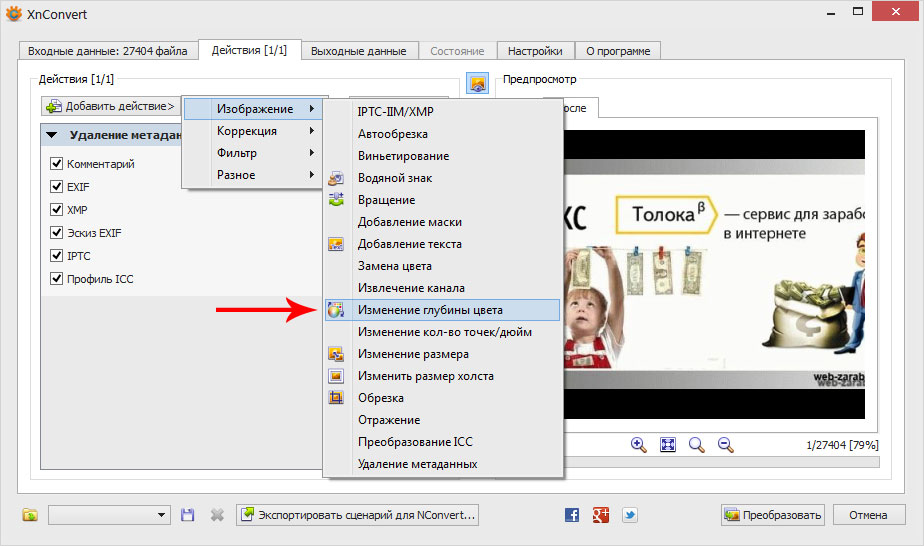Expand the Разное submenu
924x546 pixels.
(255, 175)
